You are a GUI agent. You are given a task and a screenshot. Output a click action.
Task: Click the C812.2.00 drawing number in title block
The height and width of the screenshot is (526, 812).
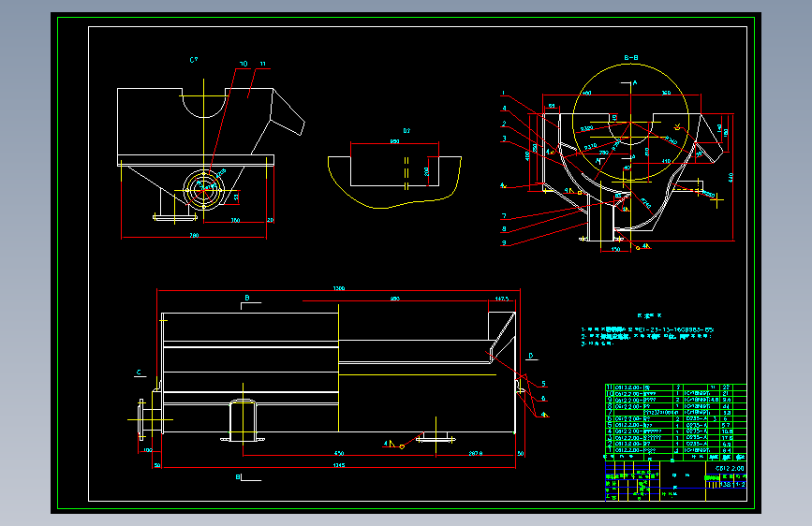pyautogui.click(x=730, y=468)
